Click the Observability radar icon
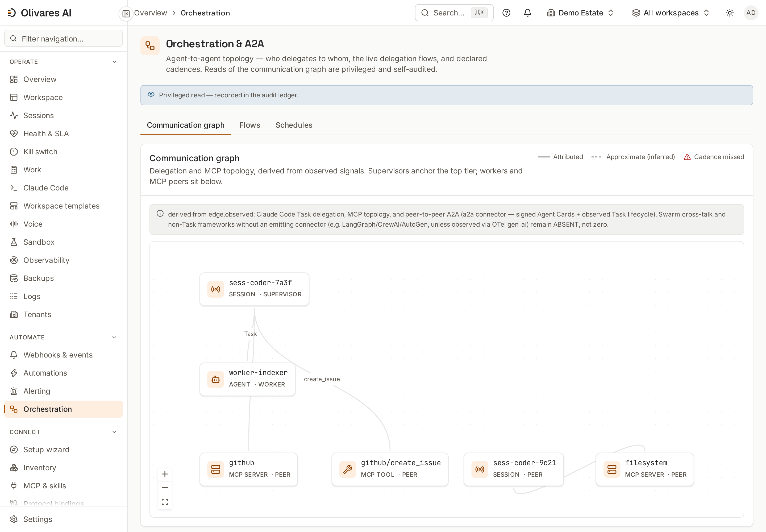 (14, 260)
